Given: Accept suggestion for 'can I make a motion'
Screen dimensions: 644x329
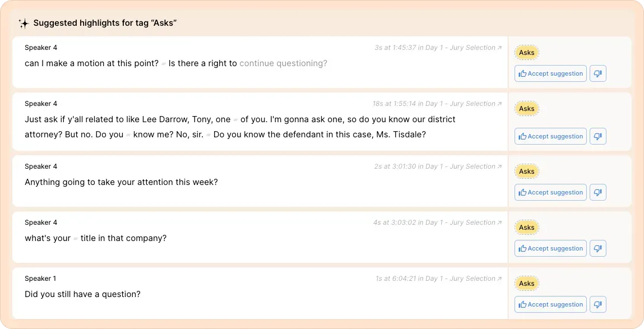Looking at the screenshot, I should [x=550, y=73].
